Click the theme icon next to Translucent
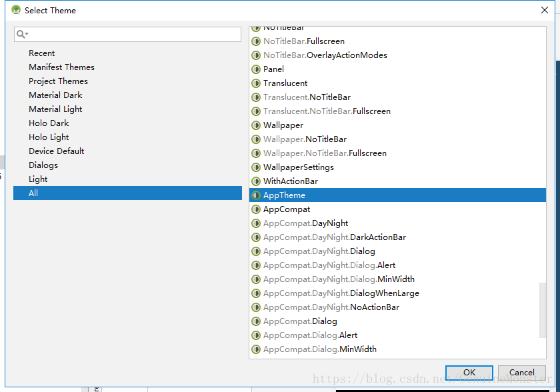The height and width of the screenshot is (392, 560). click(x=256, y=83)
